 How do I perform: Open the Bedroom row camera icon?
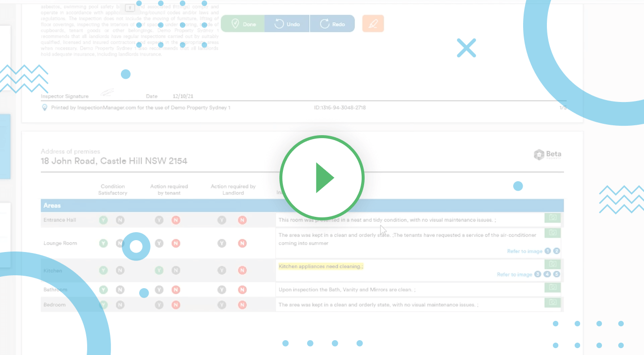tap(552, 302)
